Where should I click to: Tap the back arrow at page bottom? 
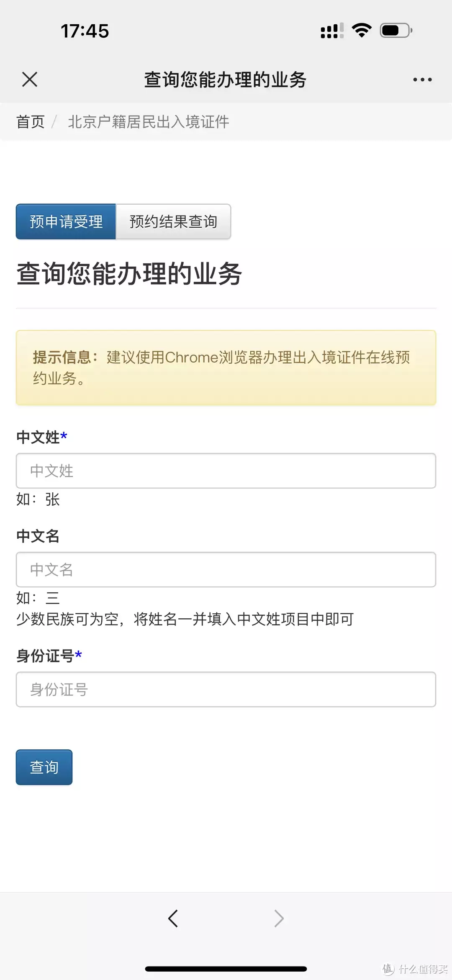173,918
